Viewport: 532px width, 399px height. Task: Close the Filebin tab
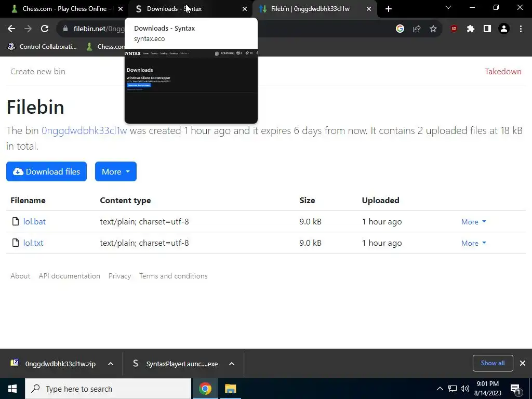(x=369, y=9)
